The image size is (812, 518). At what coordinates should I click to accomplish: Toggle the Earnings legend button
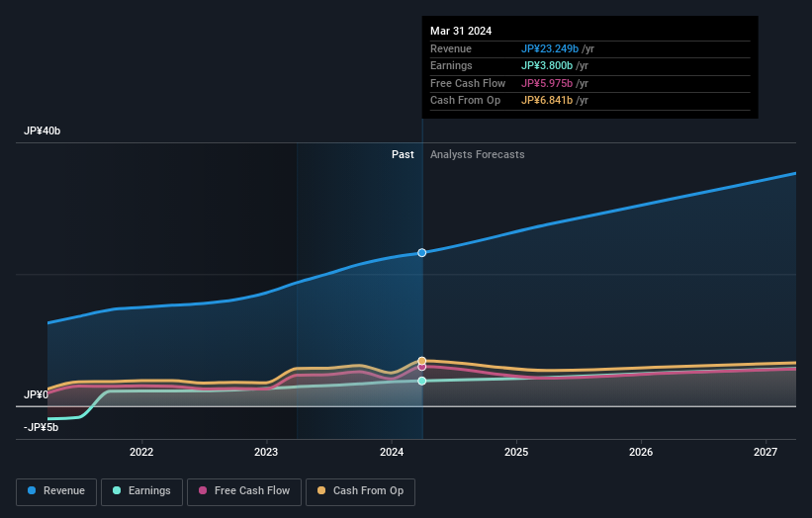[141, 491]
